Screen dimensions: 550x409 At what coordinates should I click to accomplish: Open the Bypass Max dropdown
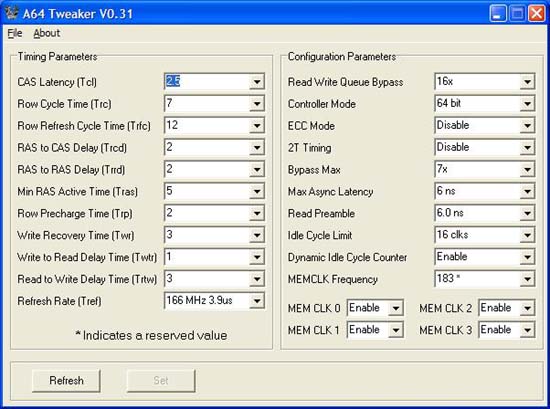point(527,169)
